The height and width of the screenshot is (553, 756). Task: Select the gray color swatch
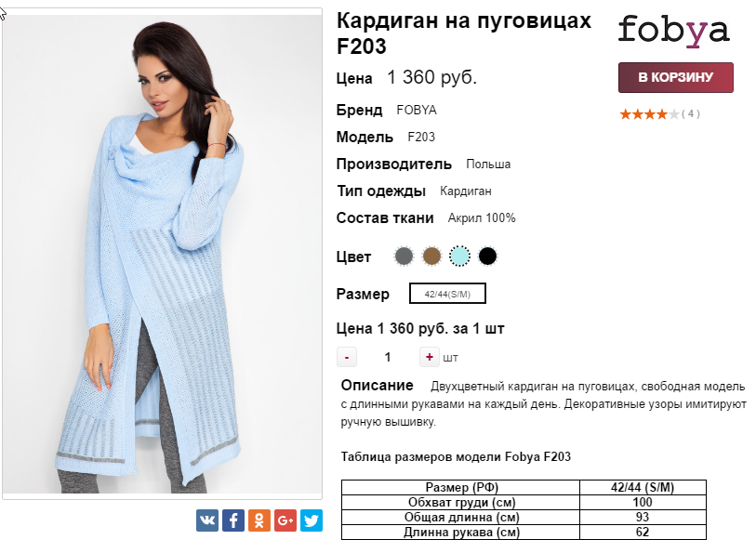[404, 257]
